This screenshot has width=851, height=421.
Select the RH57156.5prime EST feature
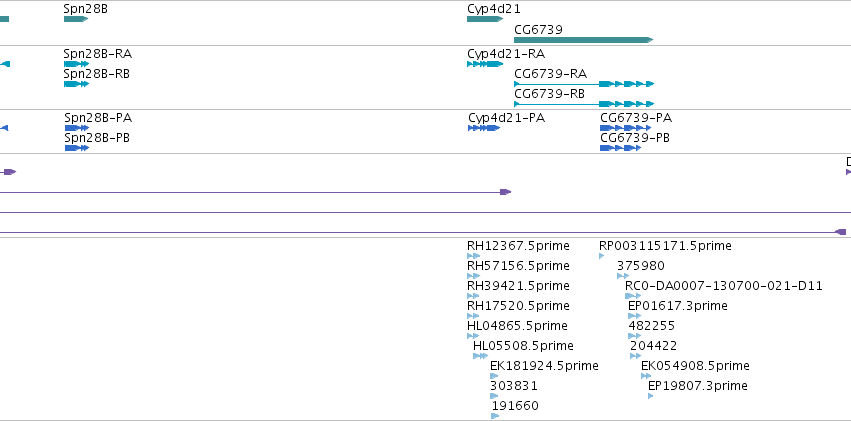(473, 276)
